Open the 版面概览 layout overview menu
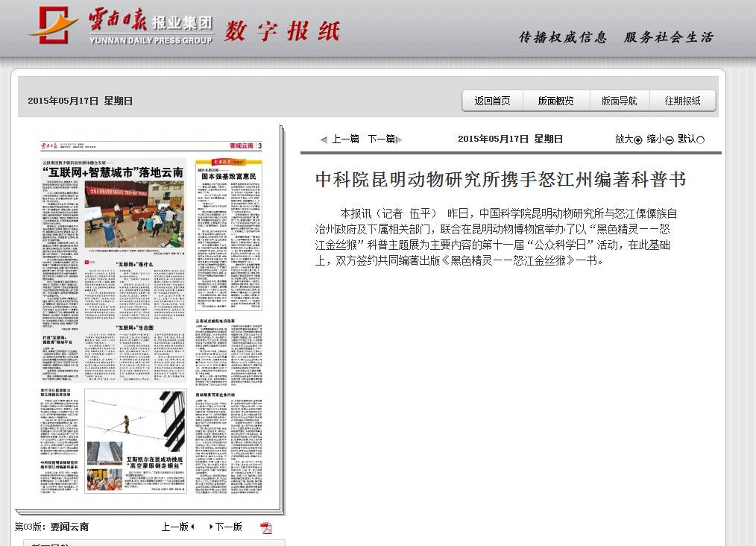The image size is (756, 546). tap(556, 99)
